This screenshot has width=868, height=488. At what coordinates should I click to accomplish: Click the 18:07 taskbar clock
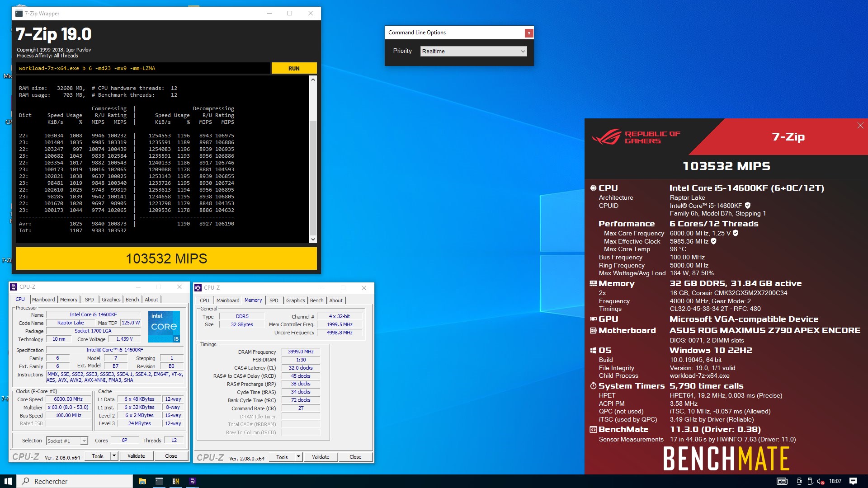(x=835, y=481)
